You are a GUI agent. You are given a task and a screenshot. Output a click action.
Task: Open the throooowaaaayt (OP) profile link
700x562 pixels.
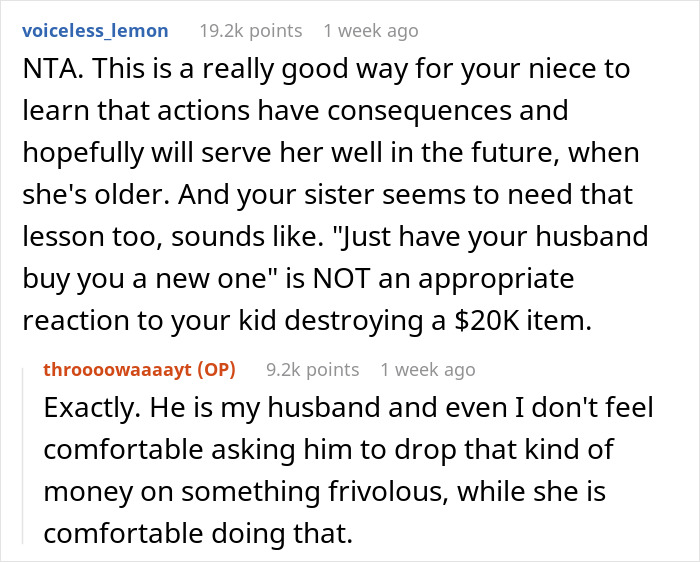[139, 370]
